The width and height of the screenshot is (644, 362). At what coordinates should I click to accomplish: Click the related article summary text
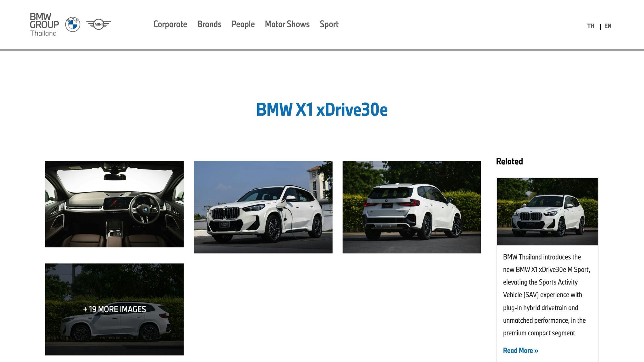click(x=547, y=295)
